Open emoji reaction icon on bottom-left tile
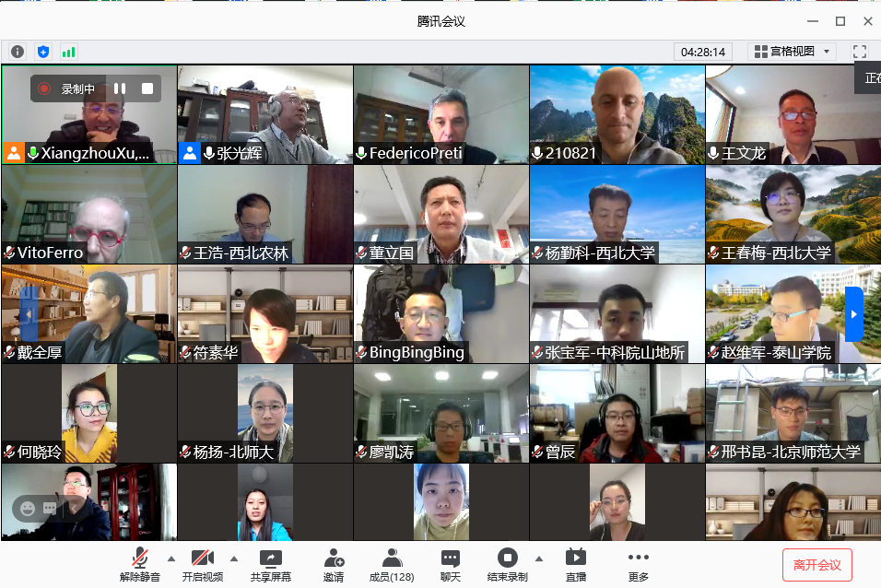The image size is (881, 588). click(28, 509)
